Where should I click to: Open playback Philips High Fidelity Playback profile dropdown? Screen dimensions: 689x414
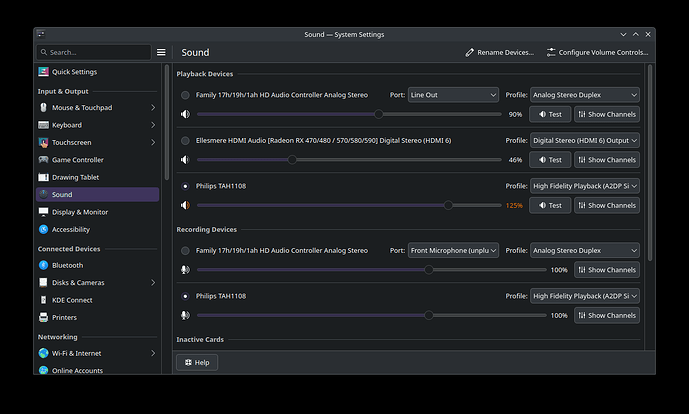[x=585, y=186]
